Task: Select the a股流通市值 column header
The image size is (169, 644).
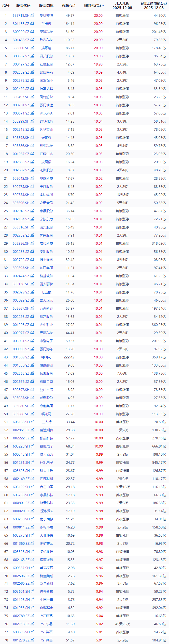Action: [x=153, y=6]
